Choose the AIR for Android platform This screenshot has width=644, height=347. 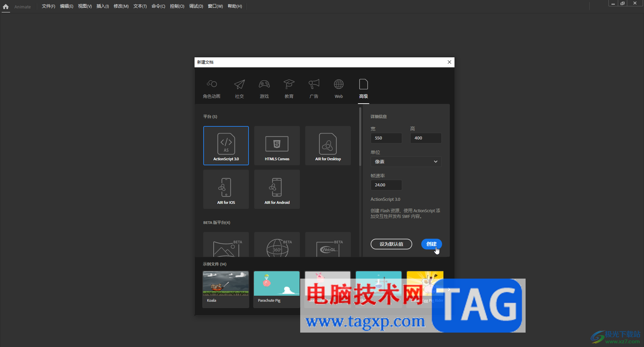coord(277,189)
